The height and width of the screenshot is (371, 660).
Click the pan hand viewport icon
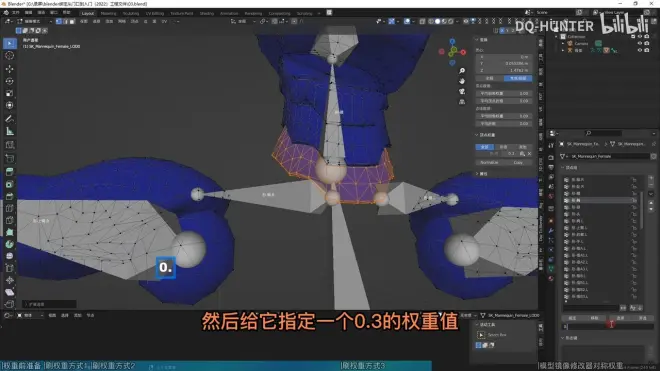click(462, 81)
